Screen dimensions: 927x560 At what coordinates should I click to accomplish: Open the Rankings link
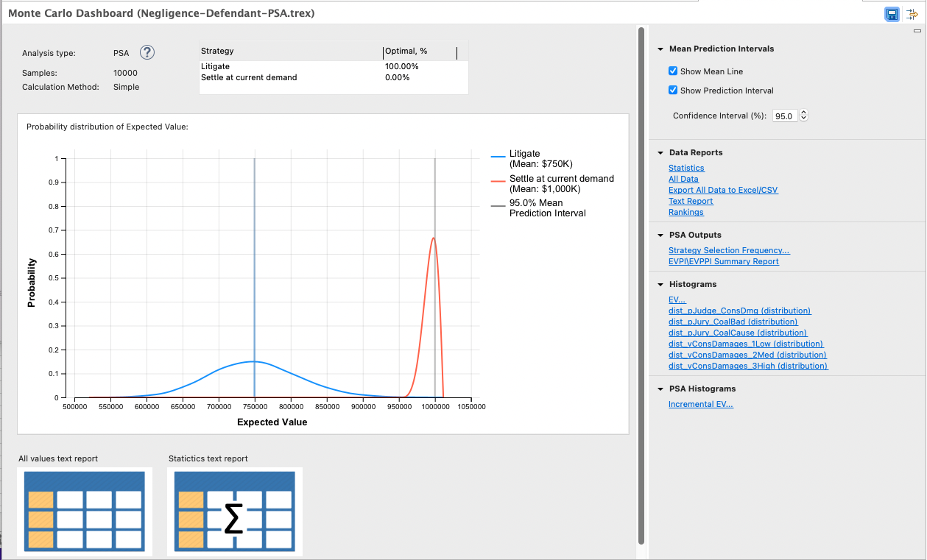686,212
